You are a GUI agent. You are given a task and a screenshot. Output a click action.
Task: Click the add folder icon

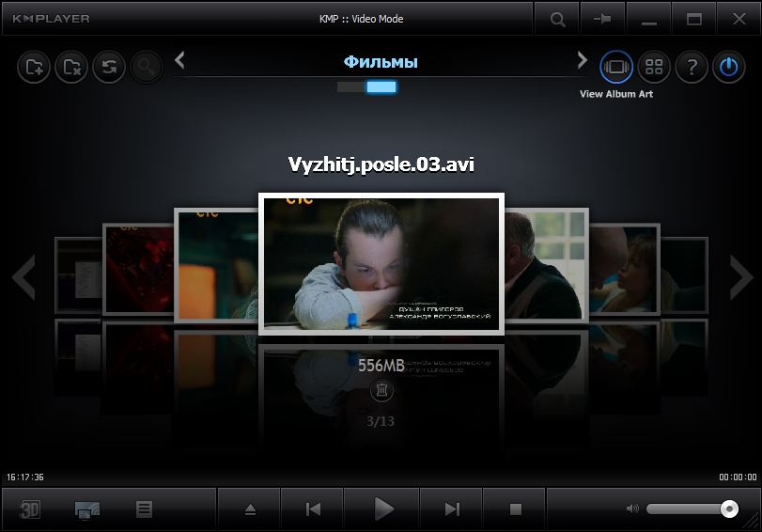[x=34, y=67]
